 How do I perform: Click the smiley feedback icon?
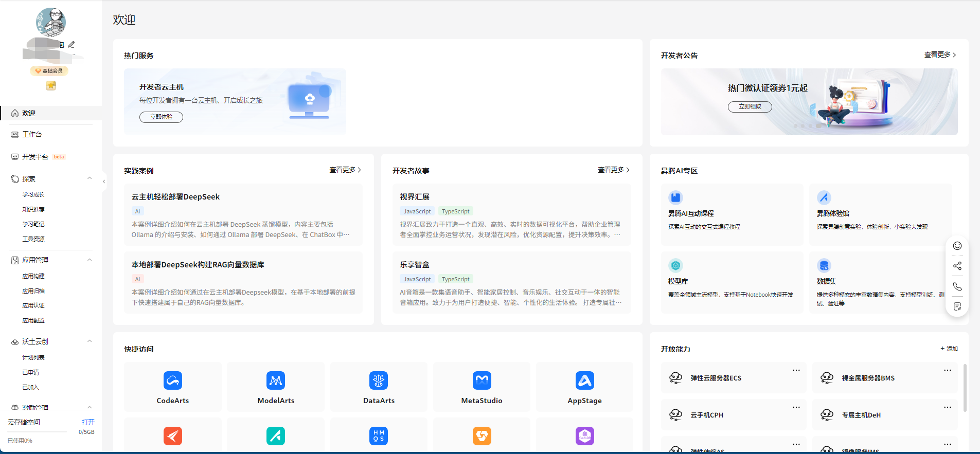pyautogui.click(x=957, y=246)
